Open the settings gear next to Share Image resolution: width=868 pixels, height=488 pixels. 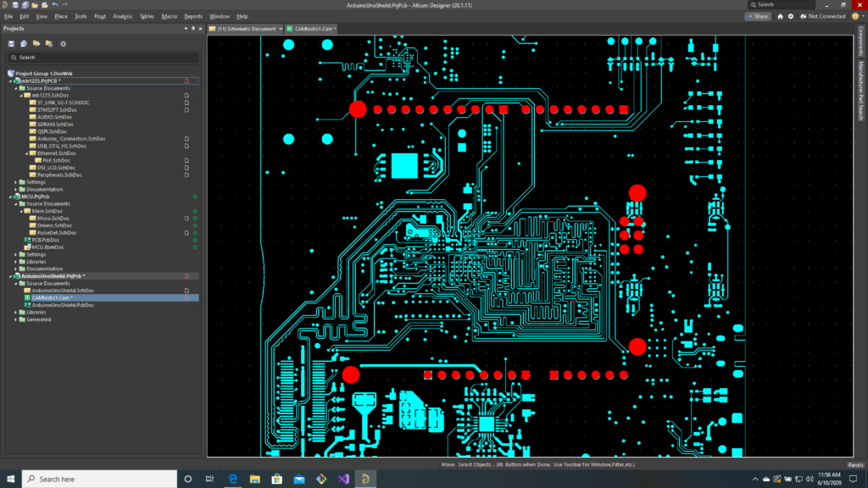(791, 16)
